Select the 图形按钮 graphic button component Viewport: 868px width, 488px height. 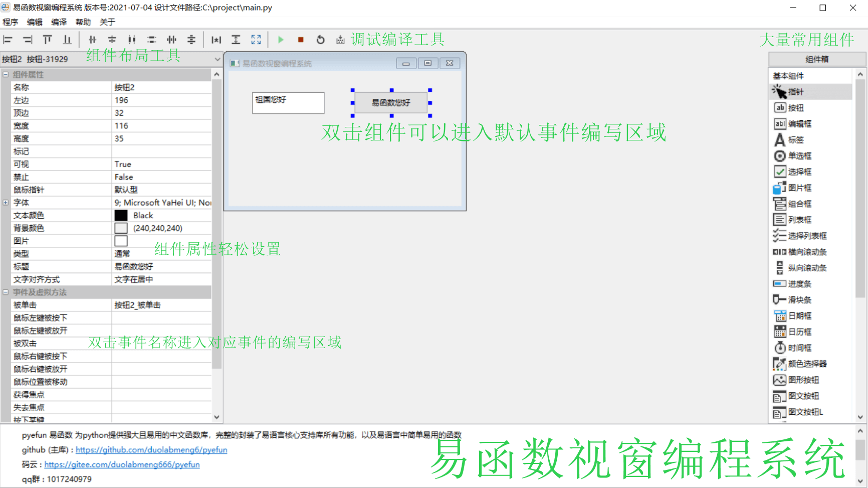pos(810,380)
